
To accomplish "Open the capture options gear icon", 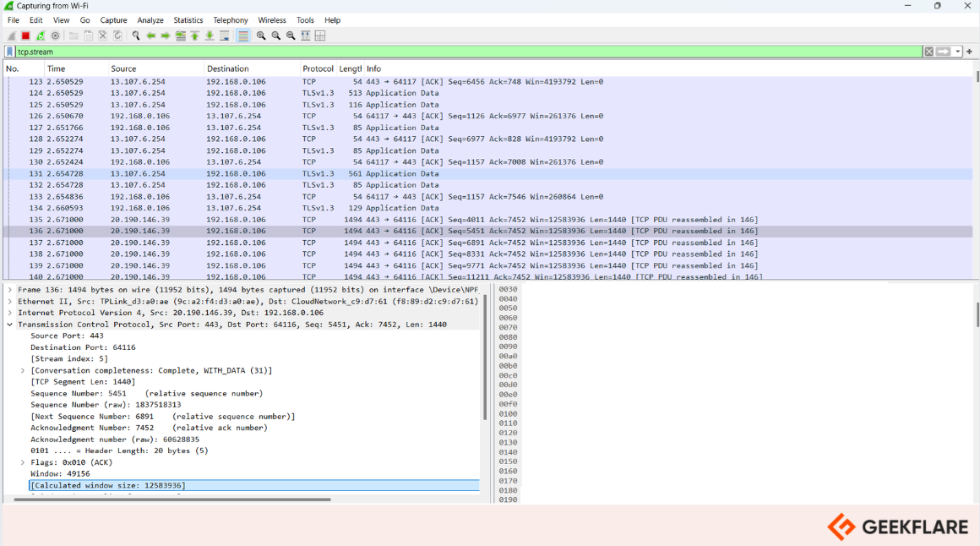I will click(55, 35).
